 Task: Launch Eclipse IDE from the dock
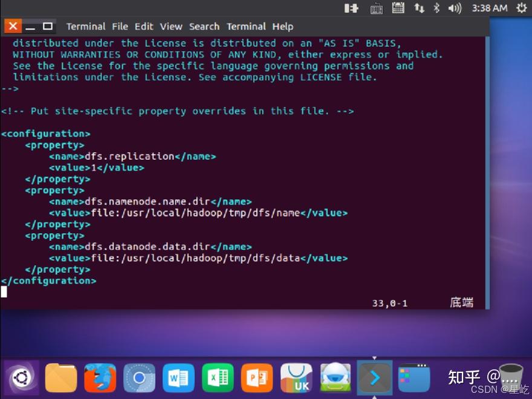point(335,377)
